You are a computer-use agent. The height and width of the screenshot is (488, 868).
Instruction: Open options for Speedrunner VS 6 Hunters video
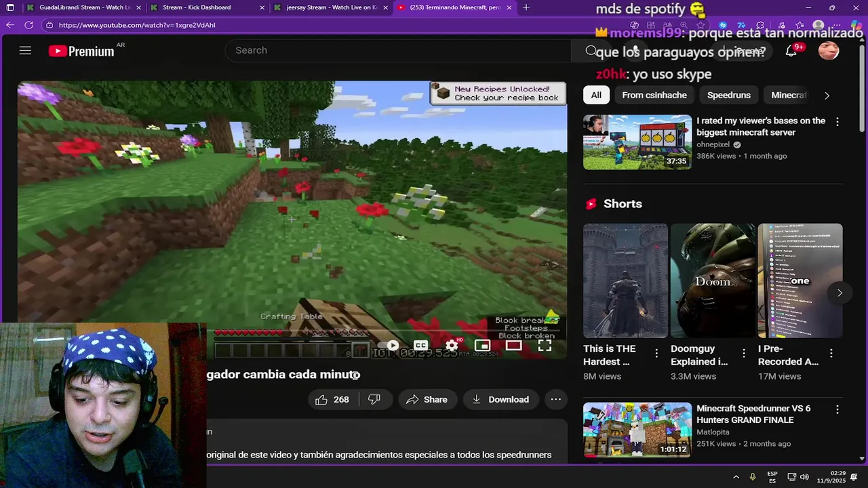(x=837, y=409)
